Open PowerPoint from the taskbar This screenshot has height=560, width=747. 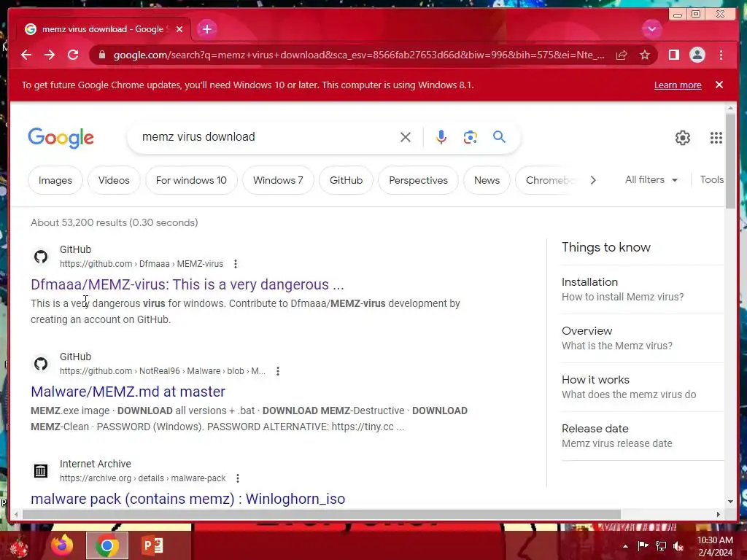click(x=152, y=545)
